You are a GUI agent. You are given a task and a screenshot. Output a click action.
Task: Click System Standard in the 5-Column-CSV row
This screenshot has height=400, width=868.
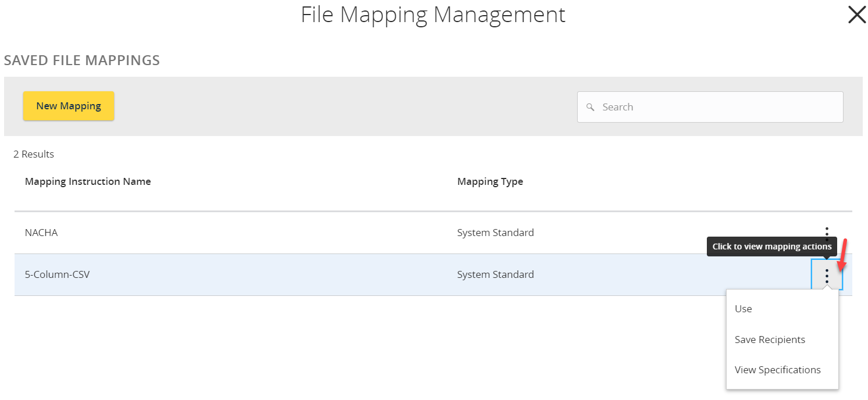click(495, 274)
